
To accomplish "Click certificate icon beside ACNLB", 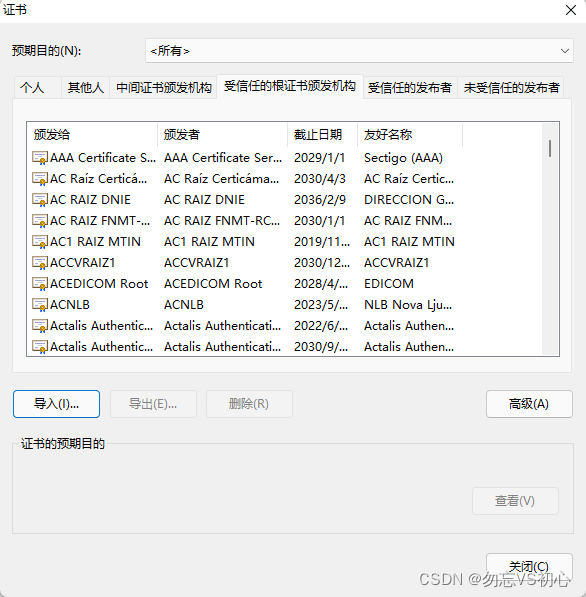I will (x=40, y=305).
